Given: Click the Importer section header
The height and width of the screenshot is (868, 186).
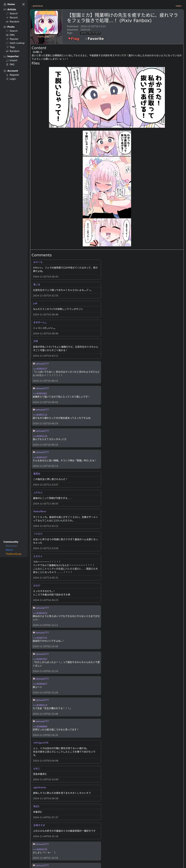Looking at the screenshot, I should pyautogui.click(x=13, y=56).
